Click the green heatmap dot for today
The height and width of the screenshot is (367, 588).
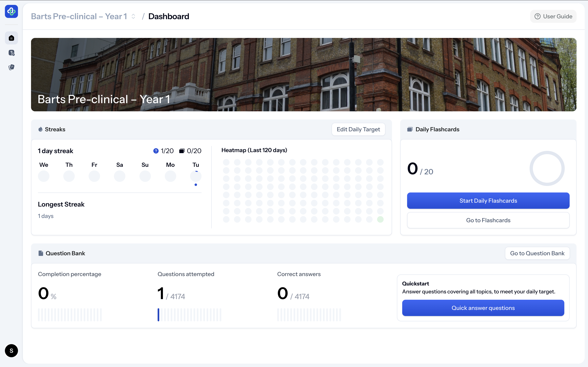[x=380, y=219]
